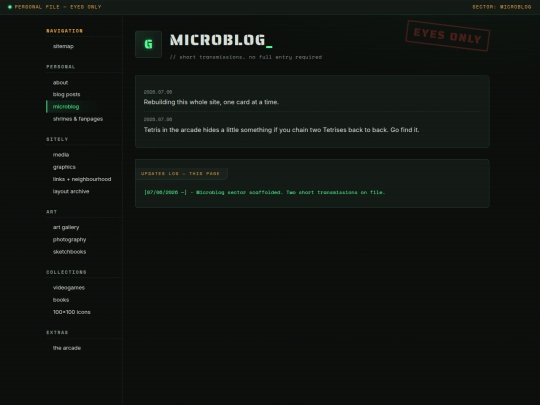540x405 pixels.
Task: Open links + neighbourhood page
Action: [x=82, y=179]
